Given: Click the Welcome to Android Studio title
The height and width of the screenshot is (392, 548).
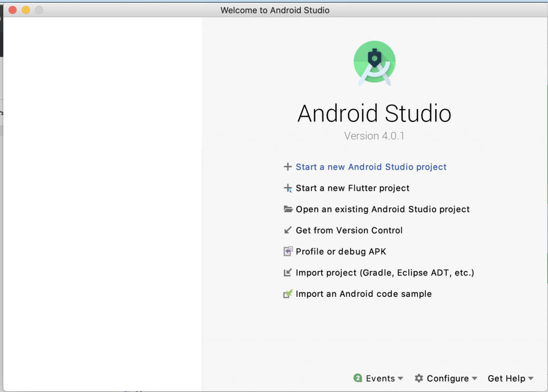Looking at the screenshot, I should coord(275,10).
